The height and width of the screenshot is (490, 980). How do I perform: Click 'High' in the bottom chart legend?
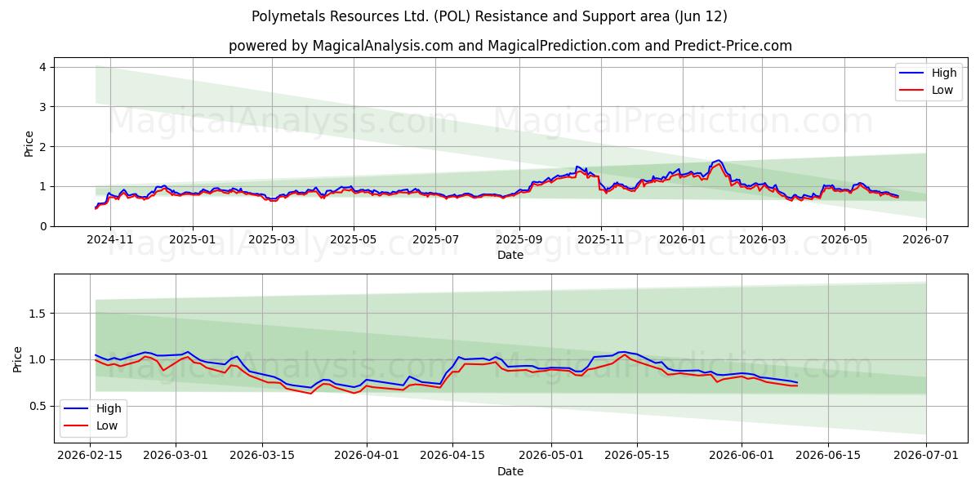tap(109, 408)
